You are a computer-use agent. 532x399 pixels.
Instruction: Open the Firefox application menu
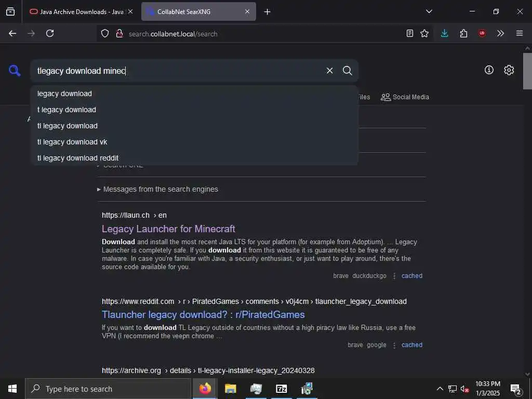pos(520,33)
